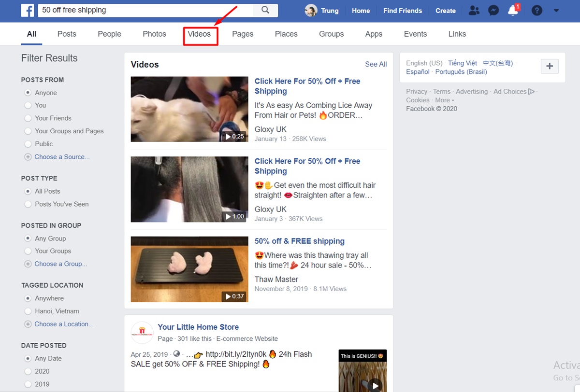Add a language with plus button

point(550,67)
